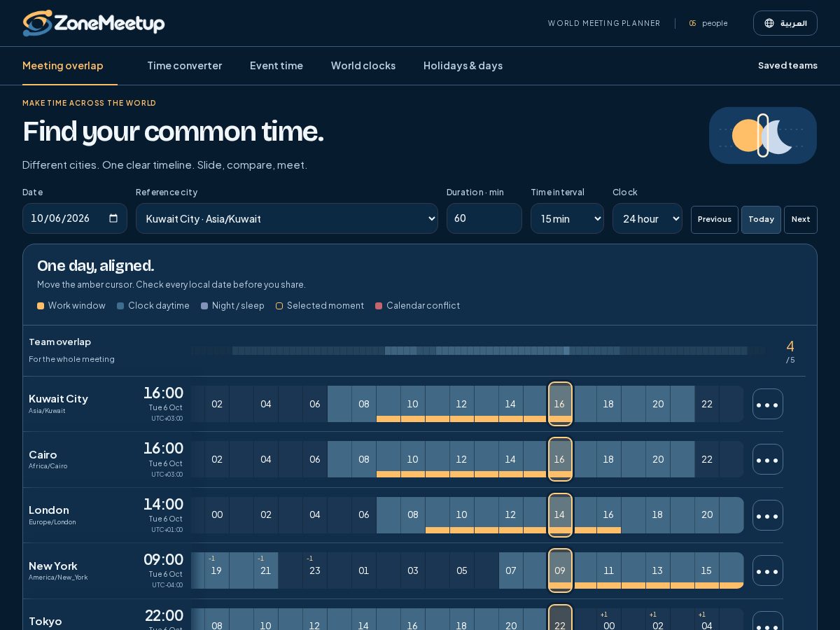Select hour 12 in Cairo row

click(461, 459)
